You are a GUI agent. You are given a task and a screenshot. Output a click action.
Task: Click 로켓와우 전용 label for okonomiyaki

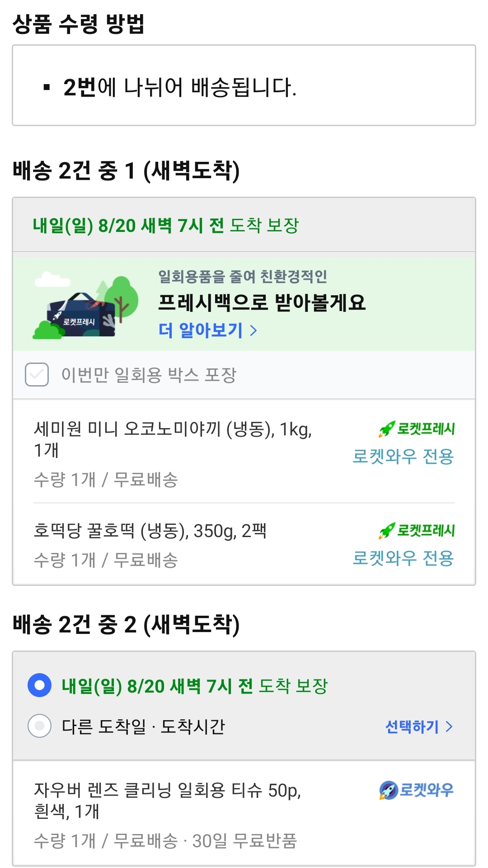(x=403, y=456)
